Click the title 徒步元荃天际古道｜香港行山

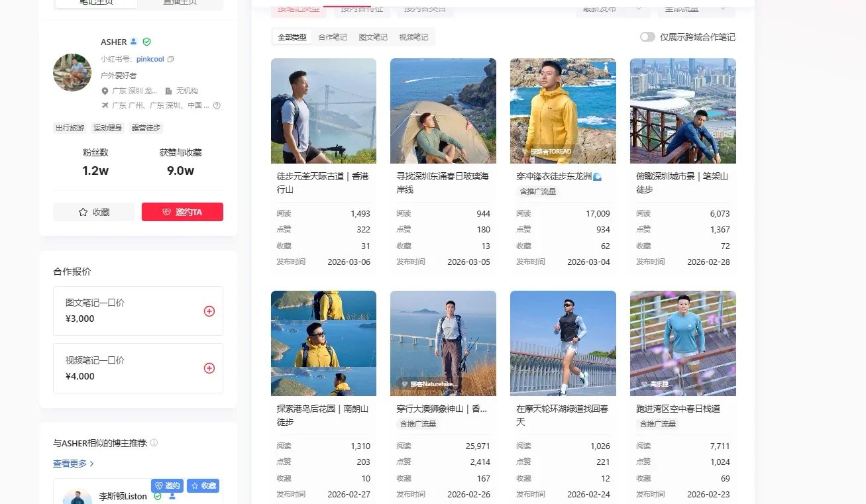tap(323, 183)
